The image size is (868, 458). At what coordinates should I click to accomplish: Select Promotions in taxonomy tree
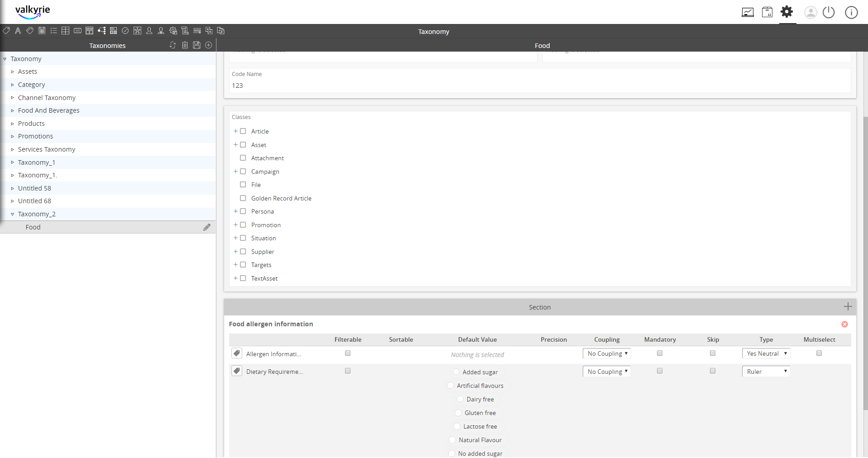point(35,136)
